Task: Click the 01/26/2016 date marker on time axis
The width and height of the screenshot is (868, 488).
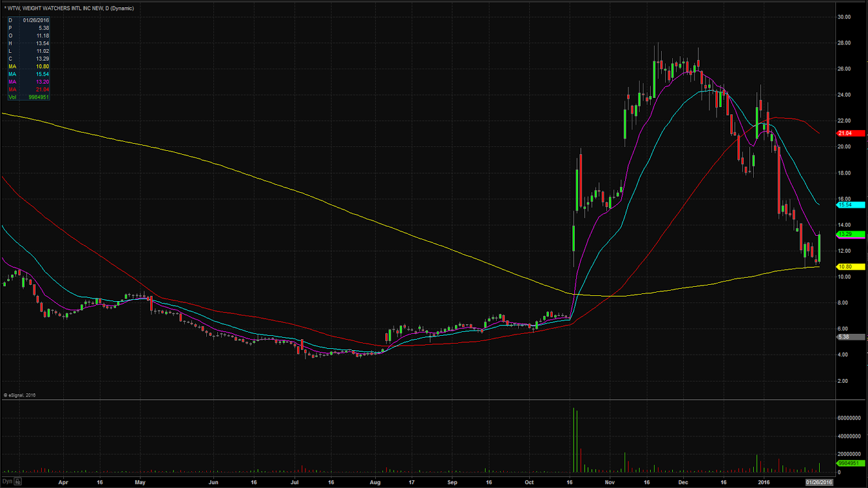Action: (818, 483)
